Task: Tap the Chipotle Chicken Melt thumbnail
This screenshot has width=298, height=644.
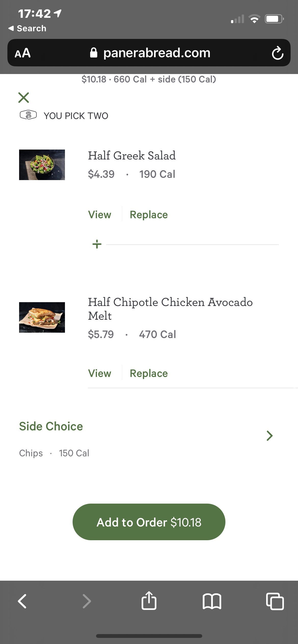Action: (42, 317)
